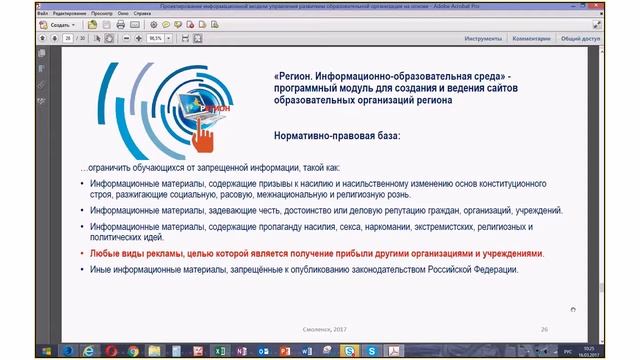The height and width of the screenshot is (360, 640).
Task: Add a sticky note comment
Action: (166, 25)
